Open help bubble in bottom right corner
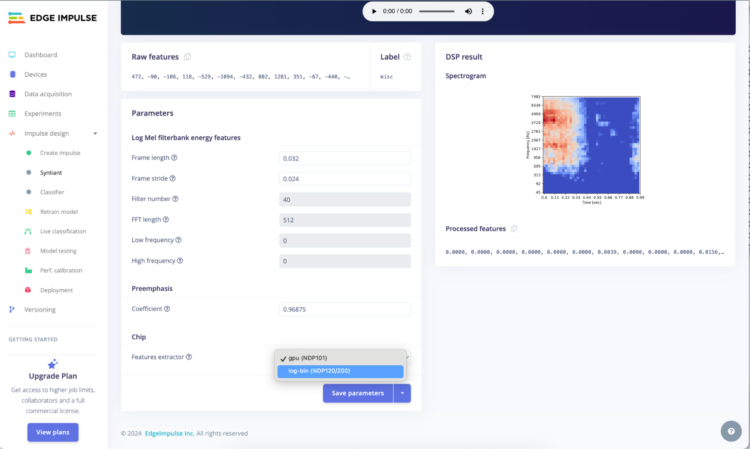This screenshot has height=449, width=750. click(729, 431)
